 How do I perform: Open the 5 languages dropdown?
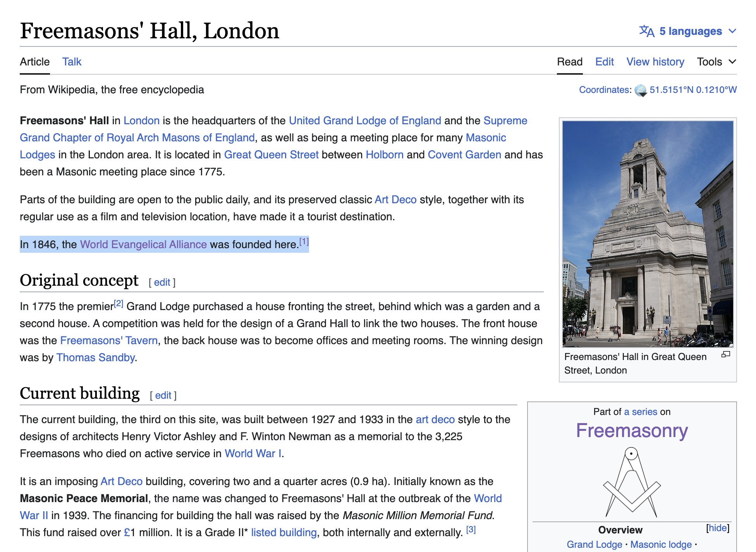tap(688, 31)
